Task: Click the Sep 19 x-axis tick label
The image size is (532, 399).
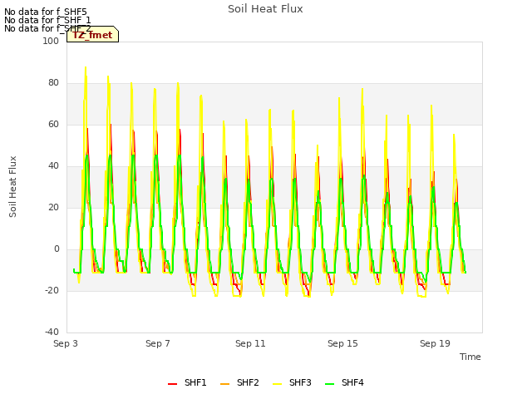Action: (x=435, y=343)
